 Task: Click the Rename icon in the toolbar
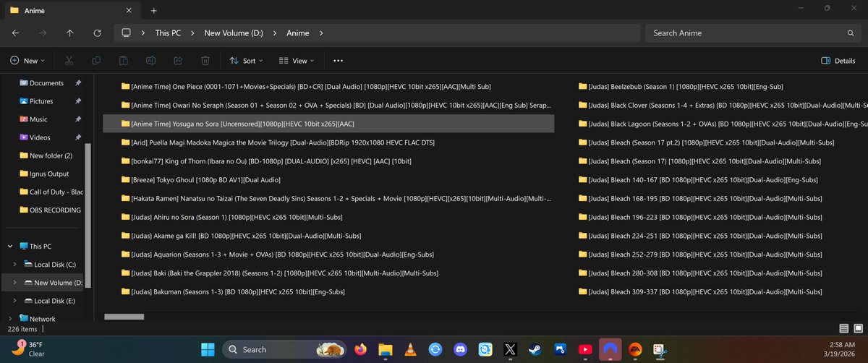150,61
